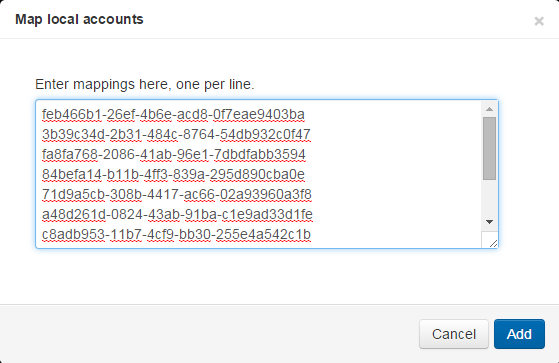Click the mappings scrollbar thumb

[x=489, y=148]
